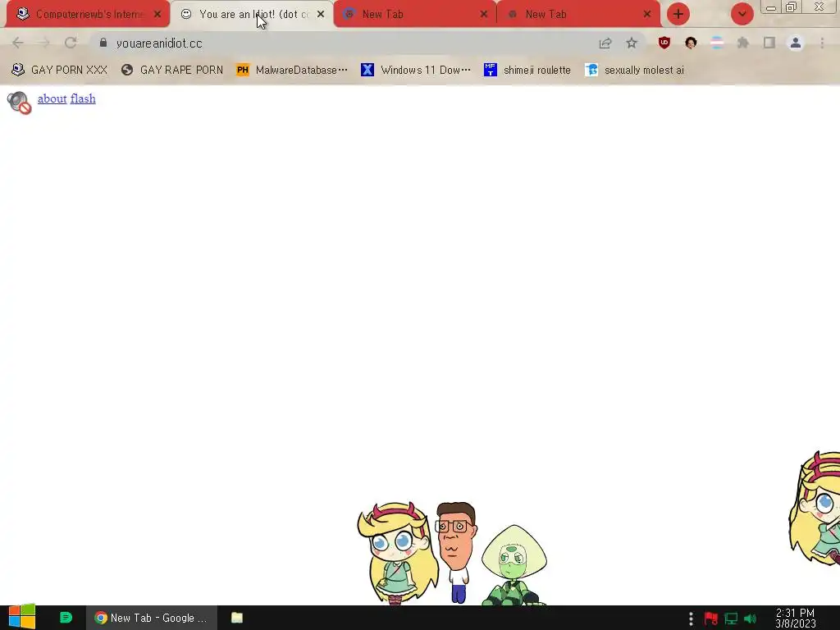
Task: Toggle the browser side panel
Action: tap(769, 43)
